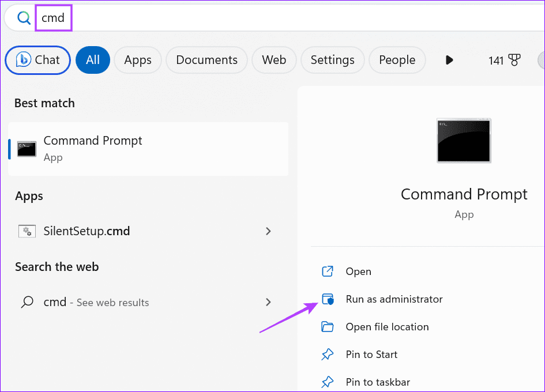This screenshot has width=545, height=392.
Task: Expand cmd web results chevron
Action: [268, 302]
